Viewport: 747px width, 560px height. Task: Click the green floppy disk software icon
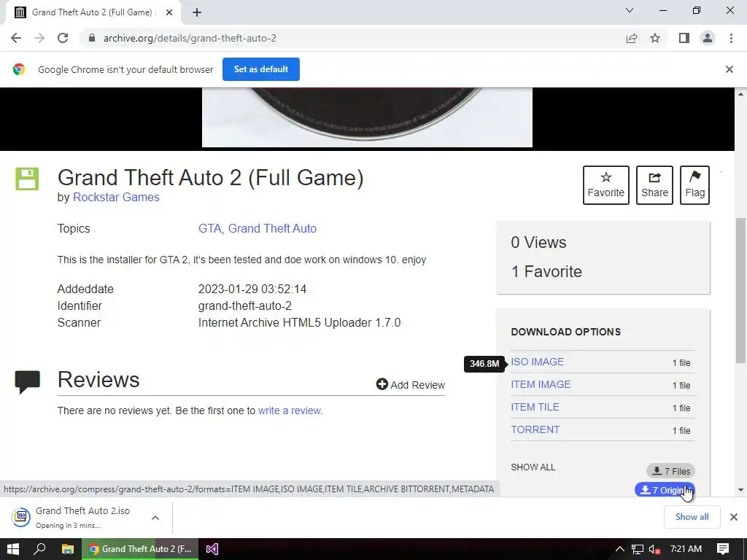point(27,179)
